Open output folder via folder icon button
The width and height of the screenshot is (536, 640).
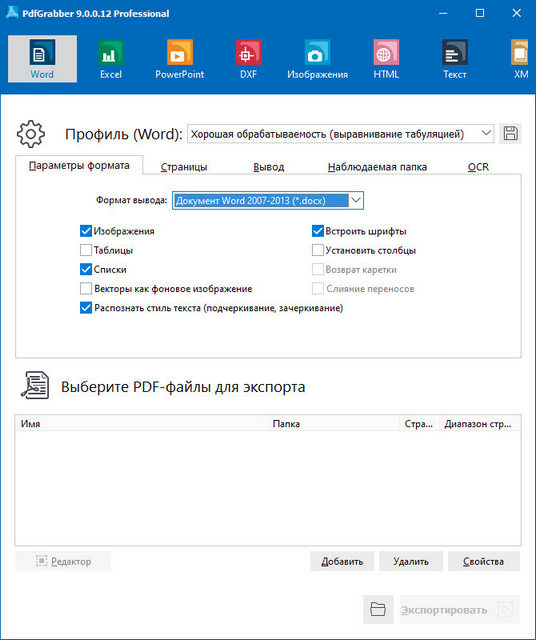378,609
